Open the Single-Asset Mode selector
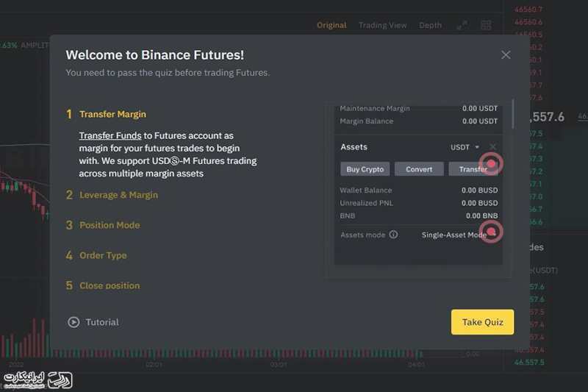Screen dimensions: 588x392 459,235
